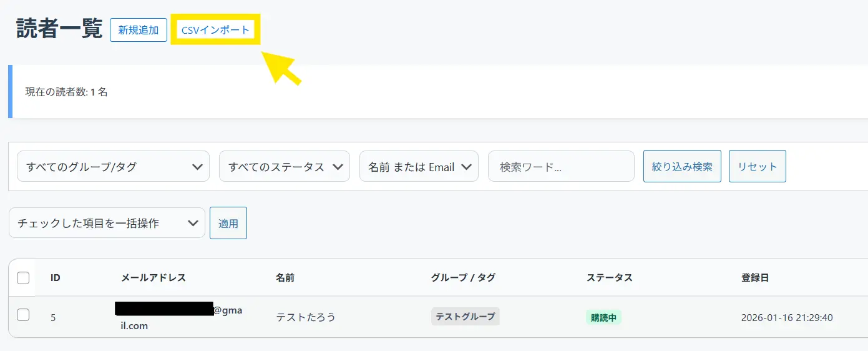The width and height of the screenshot is (868, 351).
Task: Toggle the select-all checkbox in table header
Action: 23,278
